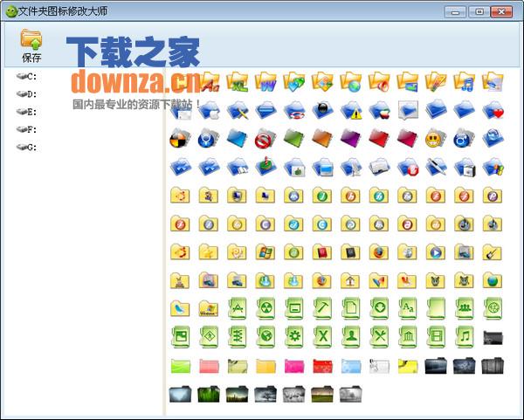
Task: Select the hot magenta folder
Action: pyautogui.click(x=293, y=366)
